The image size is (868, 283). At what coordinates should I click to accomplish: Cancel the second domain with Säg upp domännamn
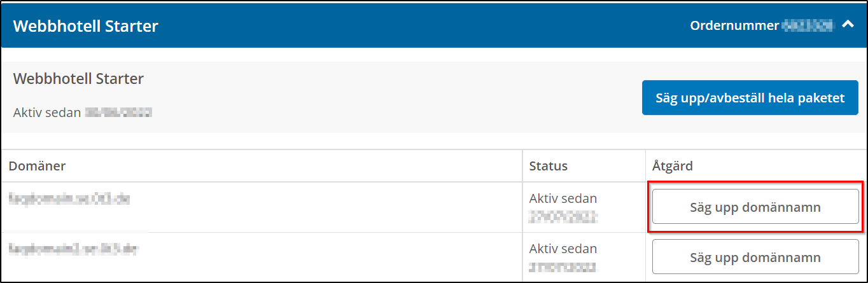pyautogui.click(x=755, y=258)
